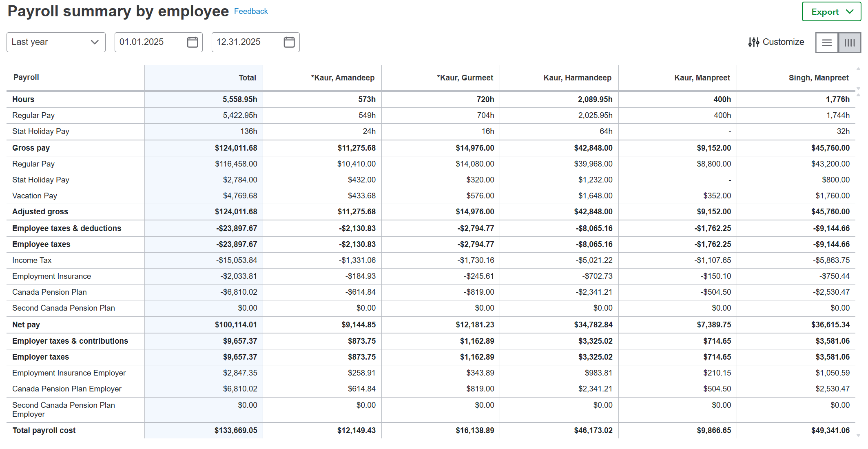Viewport: 868px width, 449px height.
Task: Click the table scrollbar bottom arrow
Action: [x=858, y=436]
